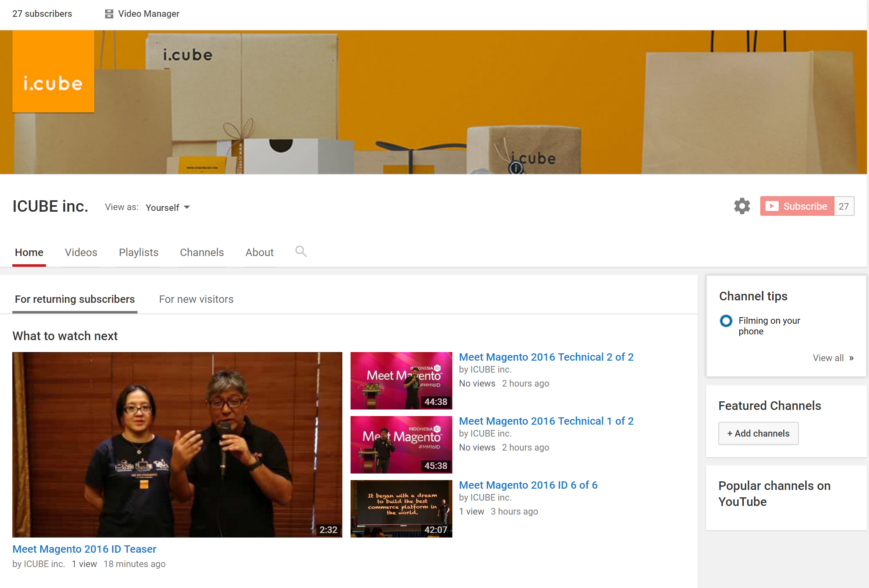Play the large Teaser video thumbnail
Screen dimensions: 869x588
point(177,445)
